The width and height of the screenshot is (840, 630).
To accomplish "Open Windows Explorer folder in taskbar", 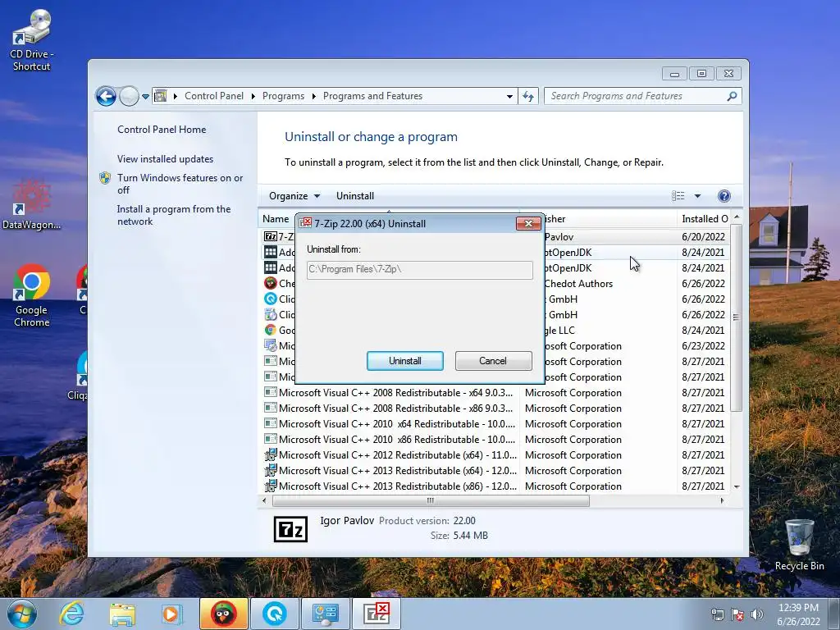I will [x=122, y=614].
